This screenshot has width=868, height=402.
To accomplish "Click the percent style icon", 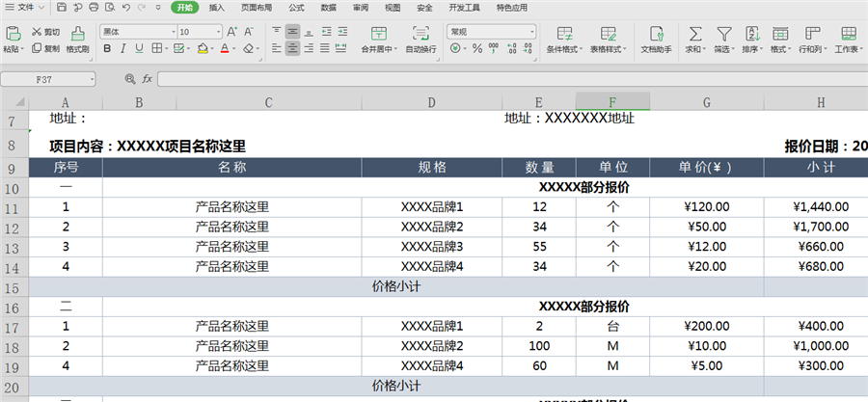I will [477, 48].
